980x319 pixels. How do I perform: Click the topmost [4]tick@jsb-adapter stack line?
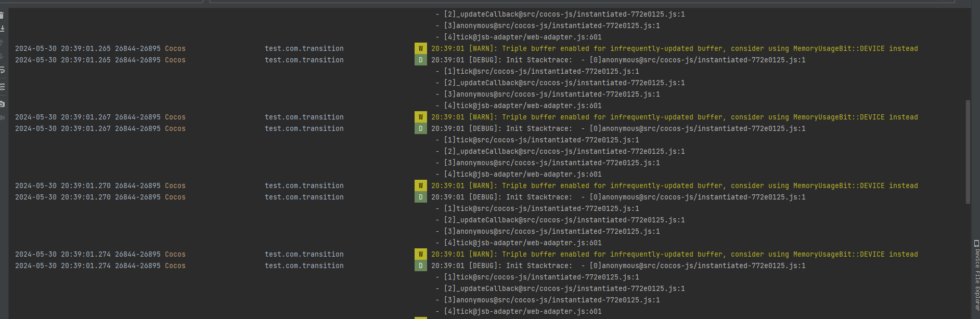click(519, 37)
